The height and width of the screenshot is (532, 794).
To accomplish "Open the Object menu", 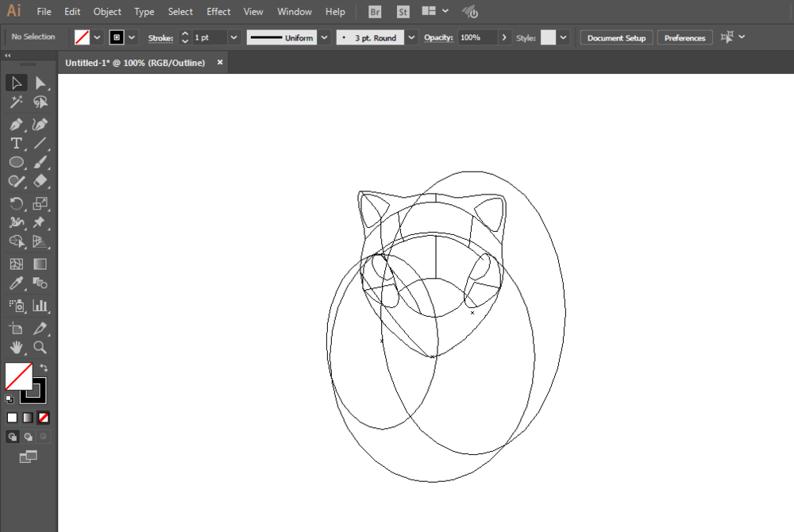I will pyautogui.click(x=107, y=12).
